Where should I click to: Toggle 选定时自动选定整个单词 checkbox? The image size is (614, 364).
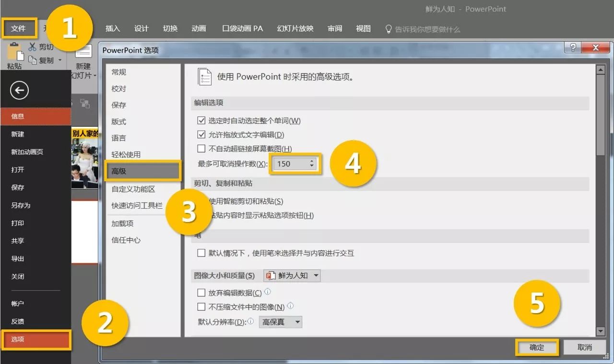coord(201,120)
